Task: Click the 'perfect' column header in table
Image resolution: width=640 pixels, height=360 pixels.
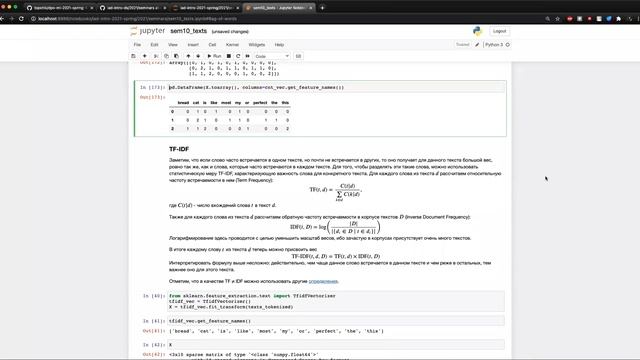Action: pyautogui.click(x=260, y=103)
